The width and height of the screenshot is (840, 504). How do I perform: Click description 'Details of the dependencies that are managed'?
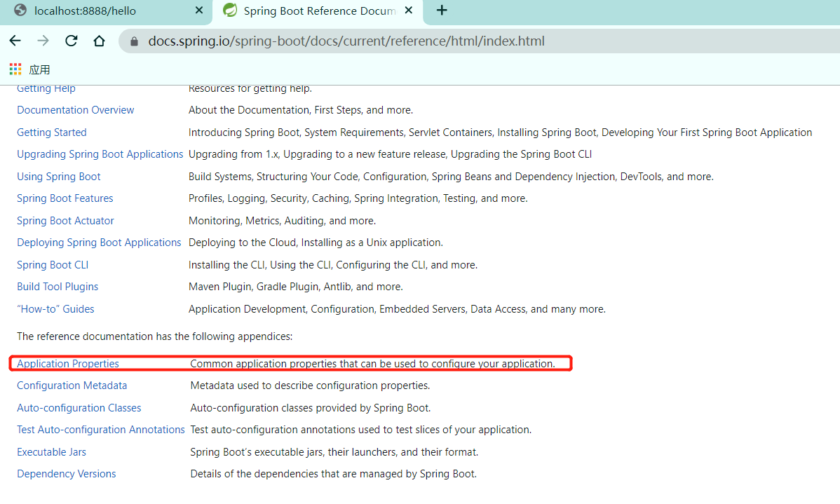(x=333, y=474)
